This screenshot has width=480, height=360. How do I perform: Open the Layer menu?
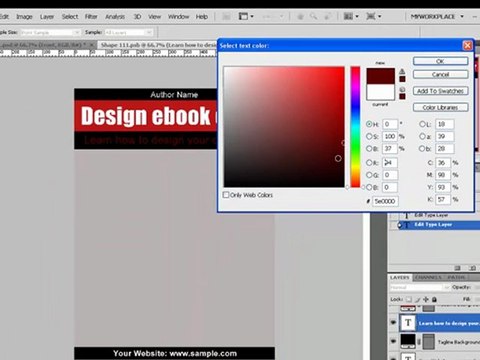[47, 17]
